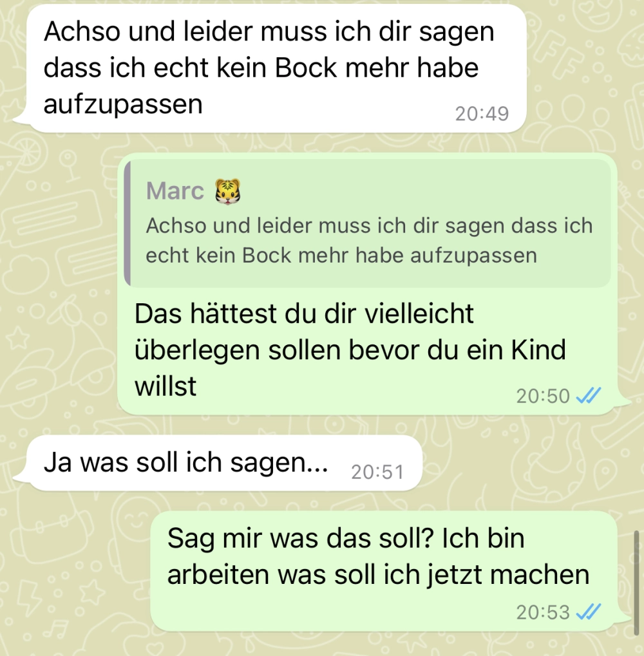This screenshot has height=656, width=644.
Task: Tap the blue read checkmarks at 20:53
Action: point(589,612)
